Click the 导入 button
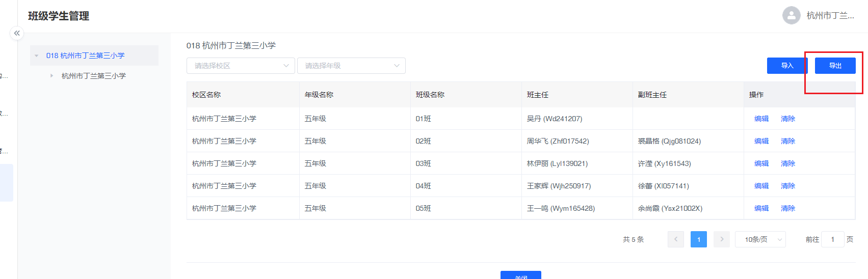 [x=787, y=66]
